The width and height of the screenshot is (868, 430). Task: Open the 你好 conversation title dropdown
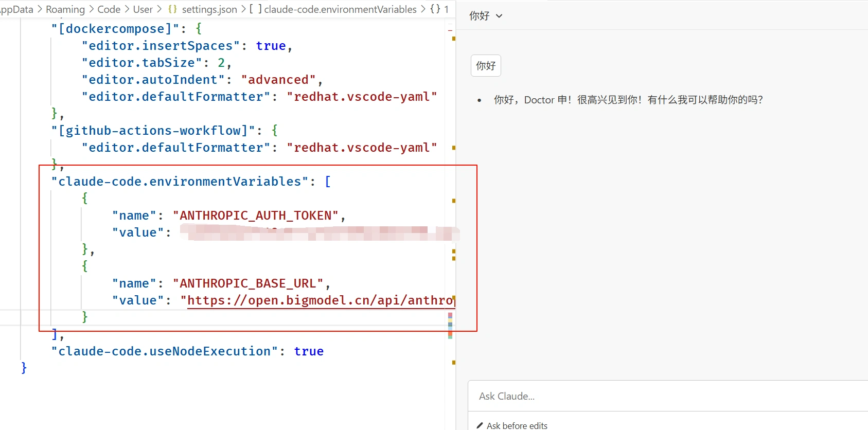pyautogui.click(x=486, y=16)
